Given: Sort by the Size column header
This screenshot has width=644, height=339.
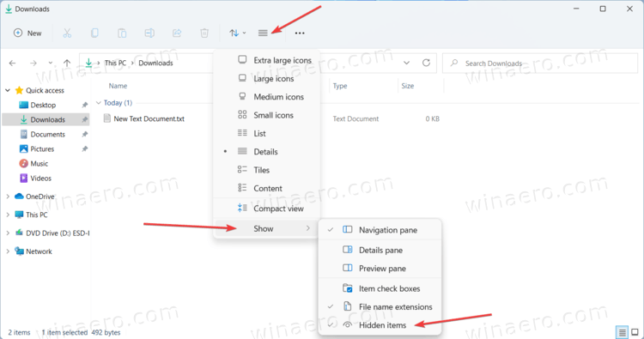Looking at the screenshot, I should click(407, 86).
